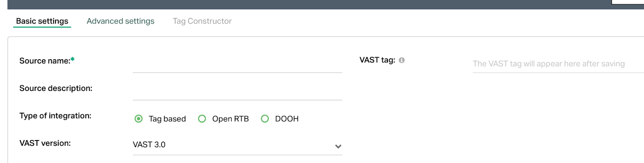Image resolution: width=644 pixels, height=163 pixels.
Task: Click the 'Open RTB' option label text
Action: coord(231,119)
